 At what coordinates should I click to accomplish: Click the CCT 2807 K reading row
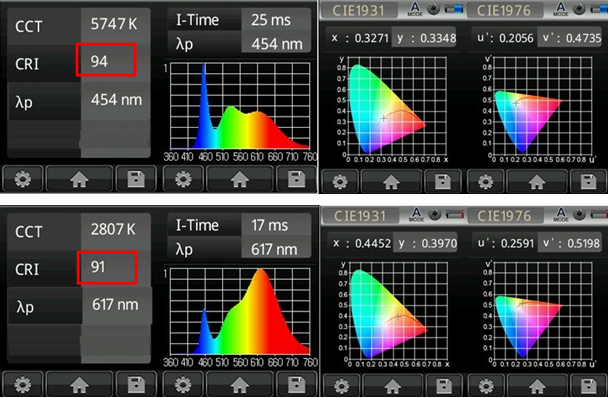pyautogui.click(x=79, y=230)
